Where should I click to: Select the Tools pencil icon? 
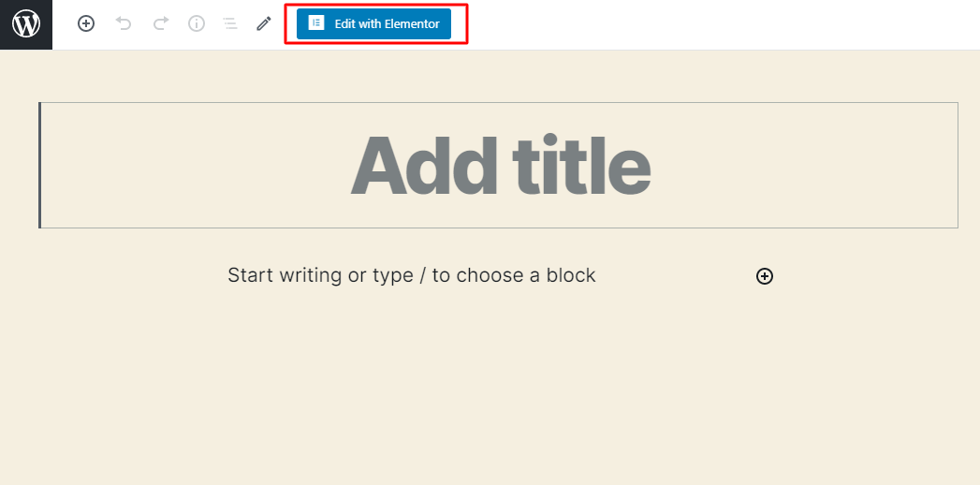pyautogui.click(x=264, y=24)
